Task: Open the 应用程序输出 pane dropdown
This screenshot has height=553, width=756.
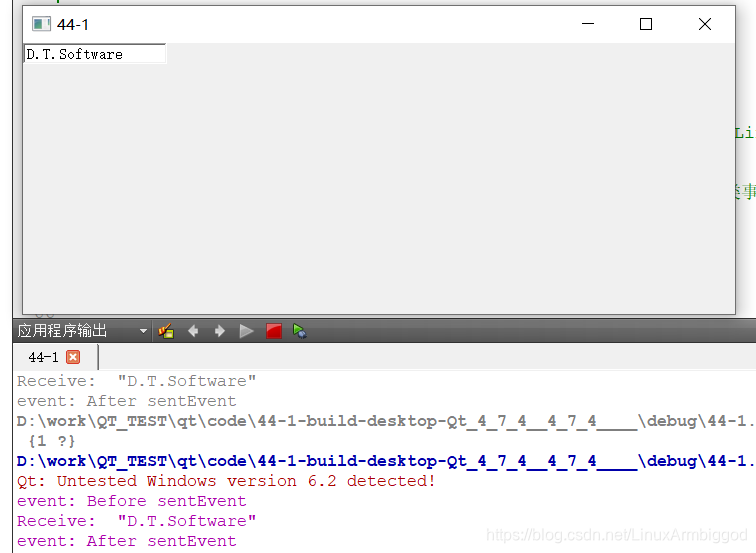Action: point(143,331)
